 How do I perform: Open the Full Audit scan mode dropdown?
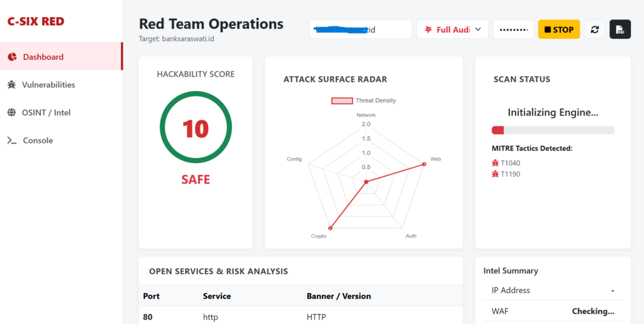click(452, 30)
